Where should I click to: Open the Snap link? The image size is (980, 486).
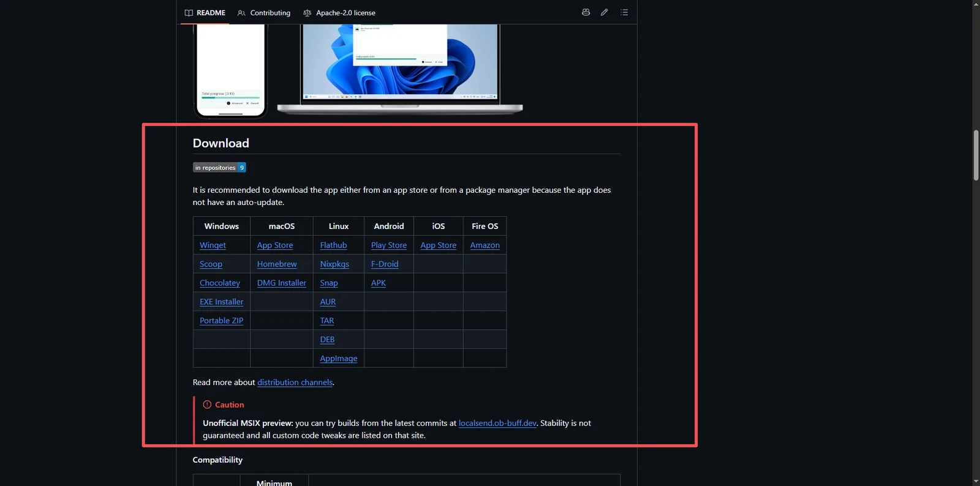point(329,283)
